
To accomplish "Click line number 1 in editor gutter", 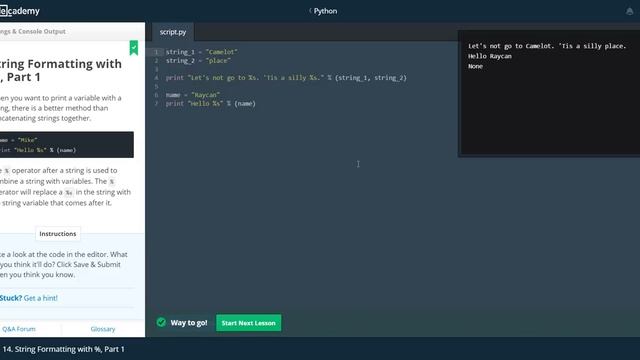I will [x=156, y=52].
